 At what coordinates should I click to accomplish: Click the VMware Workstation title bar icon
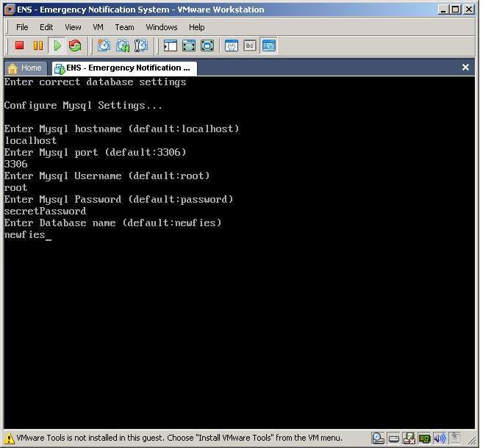click(10, 10)
